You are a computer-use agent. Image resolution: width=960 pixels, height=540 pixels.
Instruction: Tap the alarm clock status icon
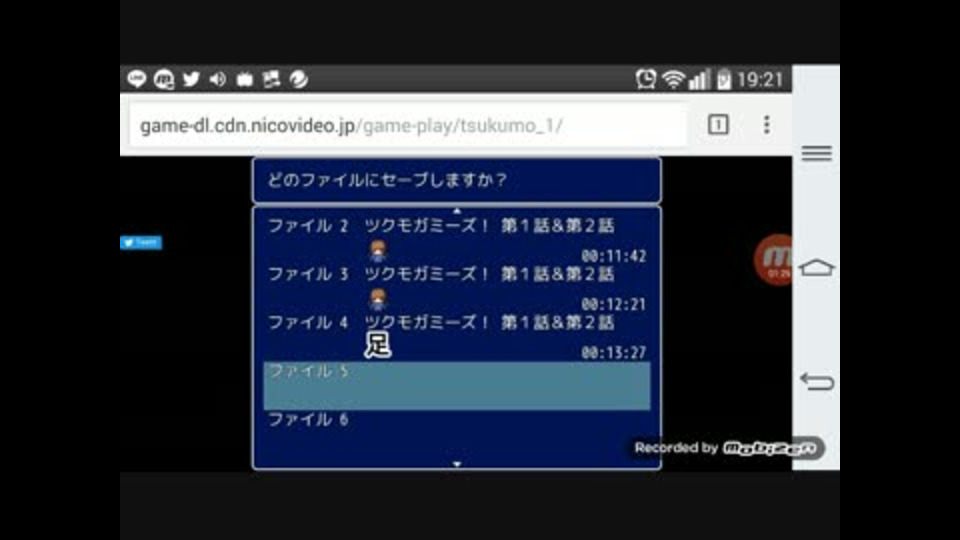click(645, 79)
